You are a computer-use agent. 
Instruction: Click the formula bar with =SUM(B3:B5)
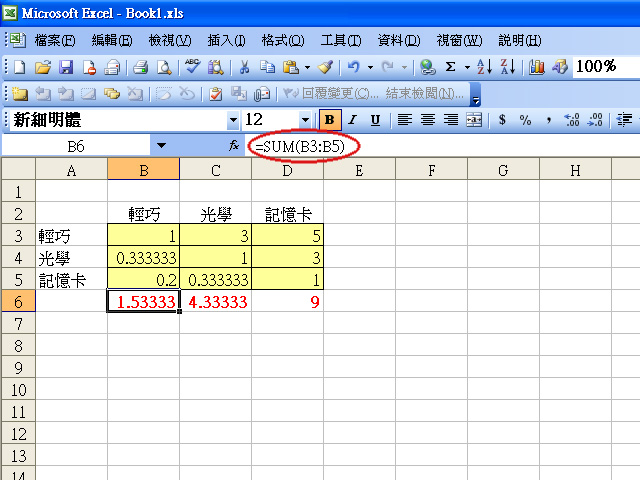(443, 146)
